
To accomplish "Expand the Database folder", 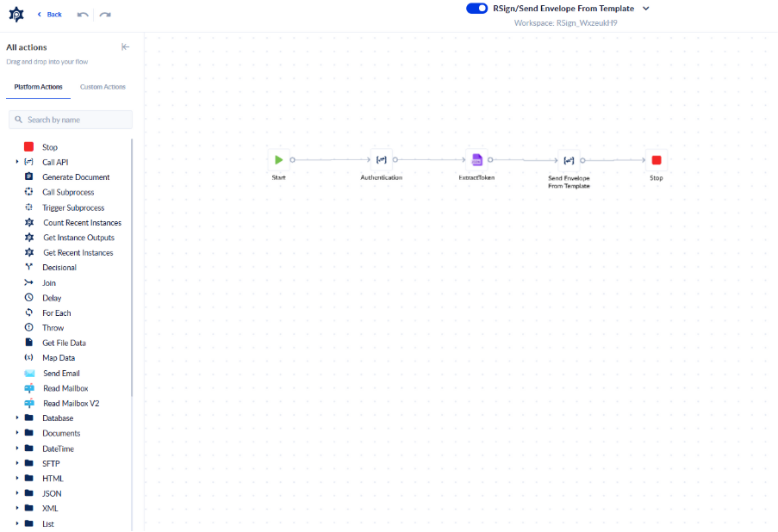I will coord(17,418).
